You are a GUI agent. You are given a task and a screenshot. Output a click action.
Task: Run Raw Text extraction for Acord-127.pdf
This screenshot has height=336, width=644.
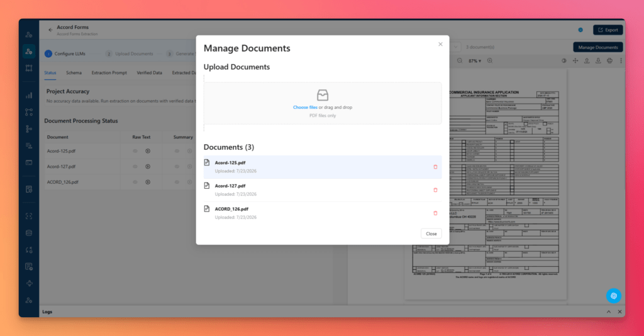tap(148, 167)
